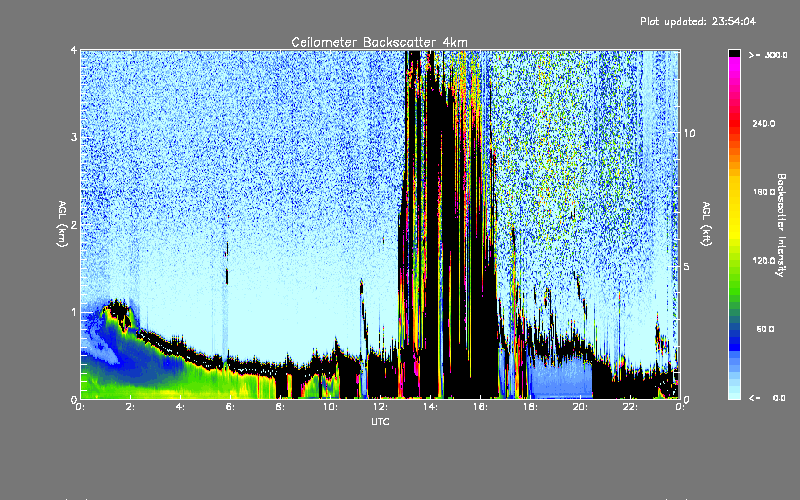This screenshot has width=800, height=500.
Task: Click the "120.0" colorbar value
Action: click(x=764, y=260)
